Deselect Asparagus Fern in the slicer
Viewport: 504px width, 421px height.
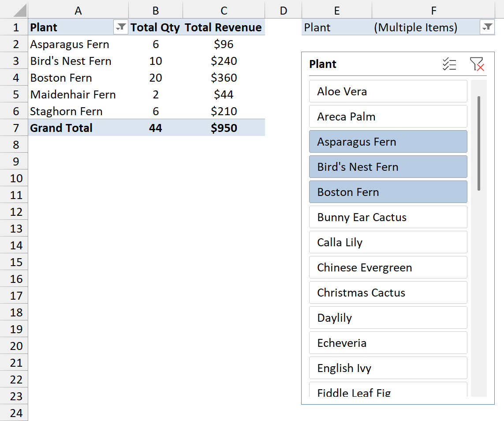coord(388,142)
